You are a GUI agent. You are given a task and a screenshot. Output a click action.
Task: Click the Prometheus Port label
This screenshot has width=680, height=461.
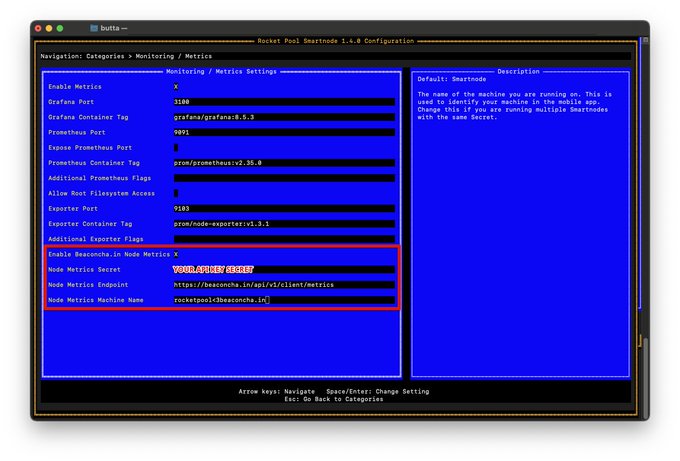77,132
